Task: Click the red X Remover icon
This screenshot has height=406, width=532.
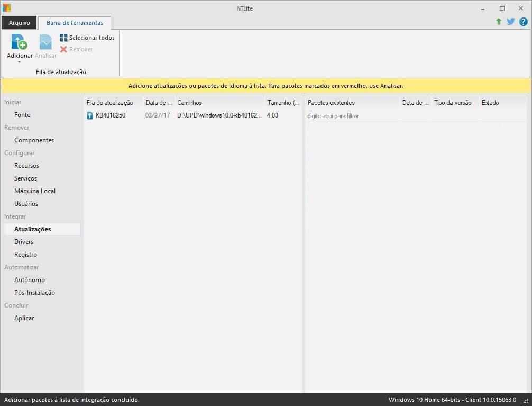Action: pyautogui.click(x=63, y=49)
